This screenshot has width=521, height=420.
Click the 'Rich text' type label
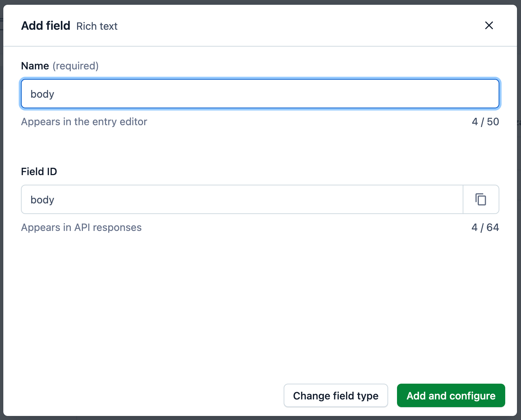pos(97,26)
